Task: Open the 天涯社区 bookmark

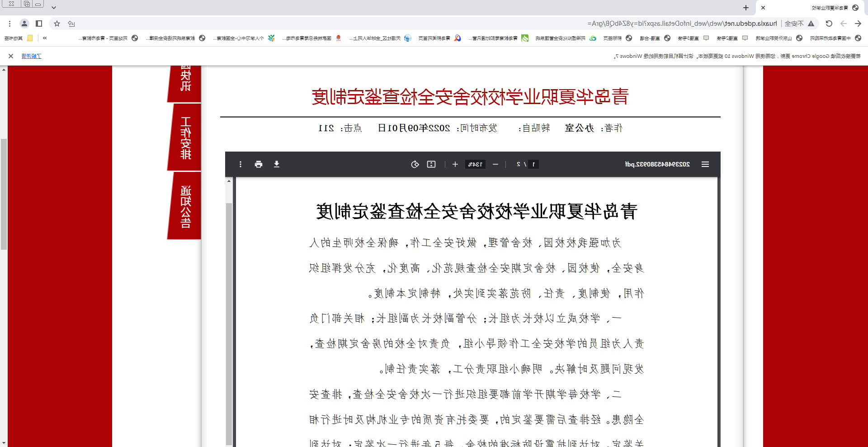Action: (380, 38)
